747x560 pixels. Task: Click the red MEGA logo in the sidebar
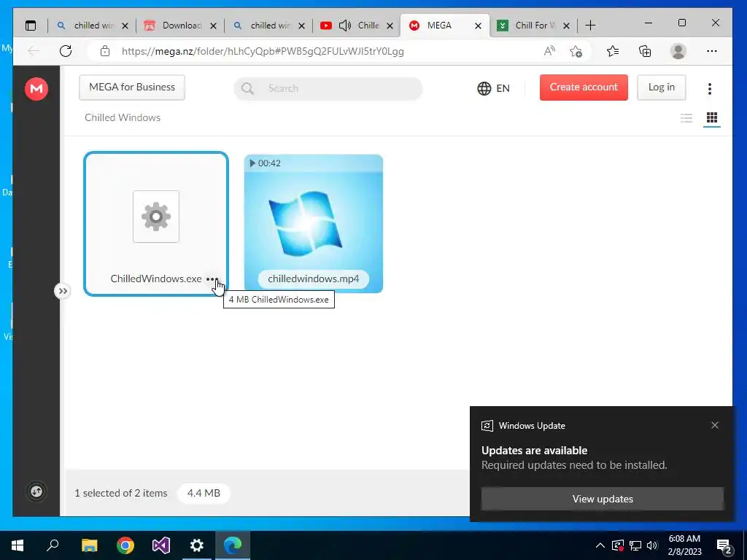coord(36,88)
